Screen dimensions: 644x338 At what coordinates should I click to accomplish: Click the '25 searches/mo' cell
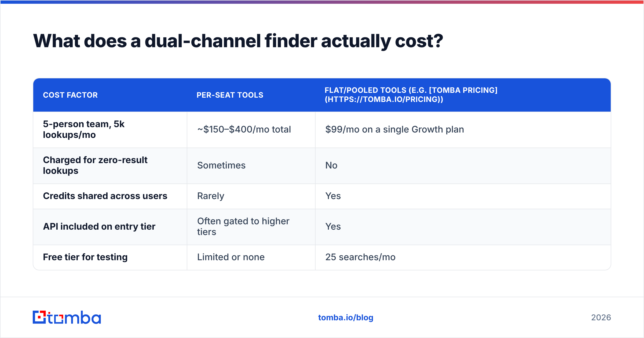[x=463, y=257]
